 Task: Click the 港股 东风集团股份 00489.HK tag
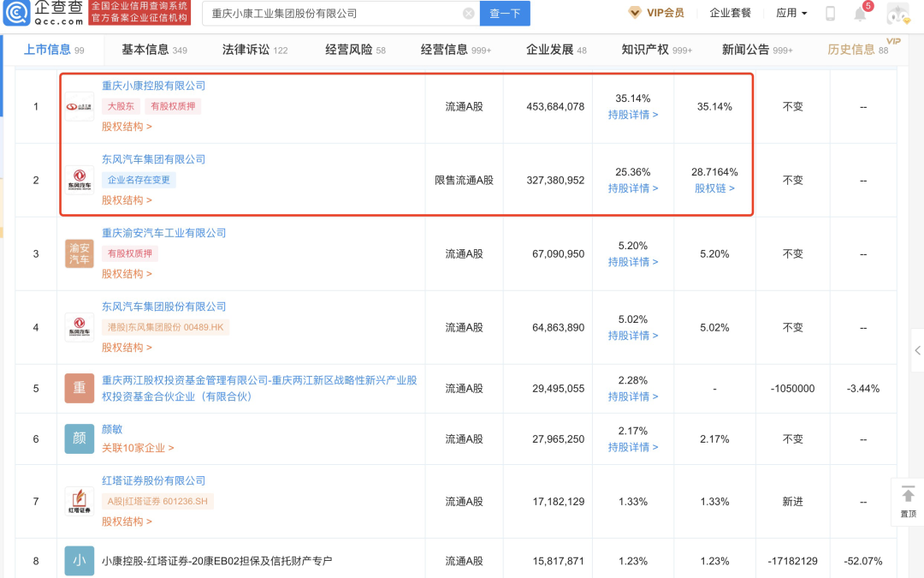pyautogui.click(x=166, y=327)
